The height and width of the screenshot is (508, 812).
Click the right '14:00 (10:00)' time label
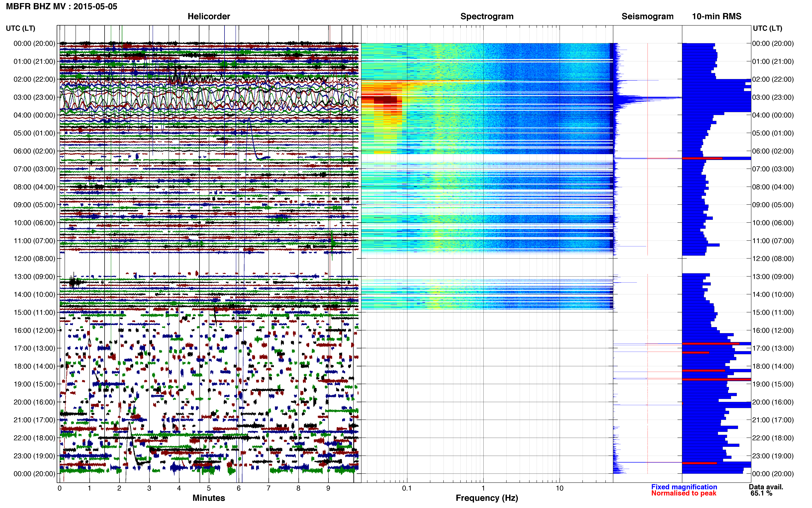[x=773, y=294]
